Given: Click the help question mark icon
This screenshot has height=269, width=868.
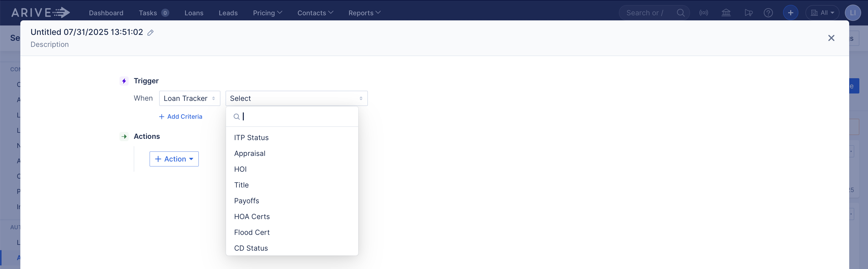Looking at the screenshot, I should click(768, 12).
